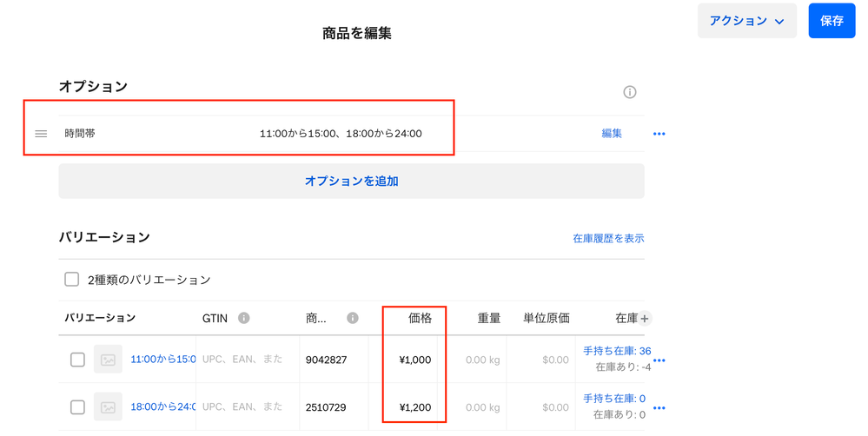This screenshot has width=868, height=436.
Task: Edit the ¥1,000 price field
Action: pos(414,360)
